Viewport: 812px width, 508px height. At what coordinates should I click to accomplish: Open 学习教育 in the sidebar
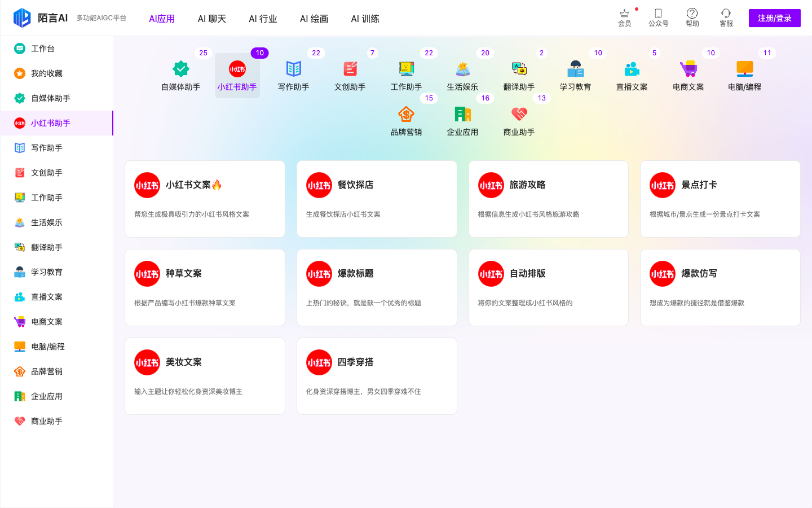click(56, 272)
